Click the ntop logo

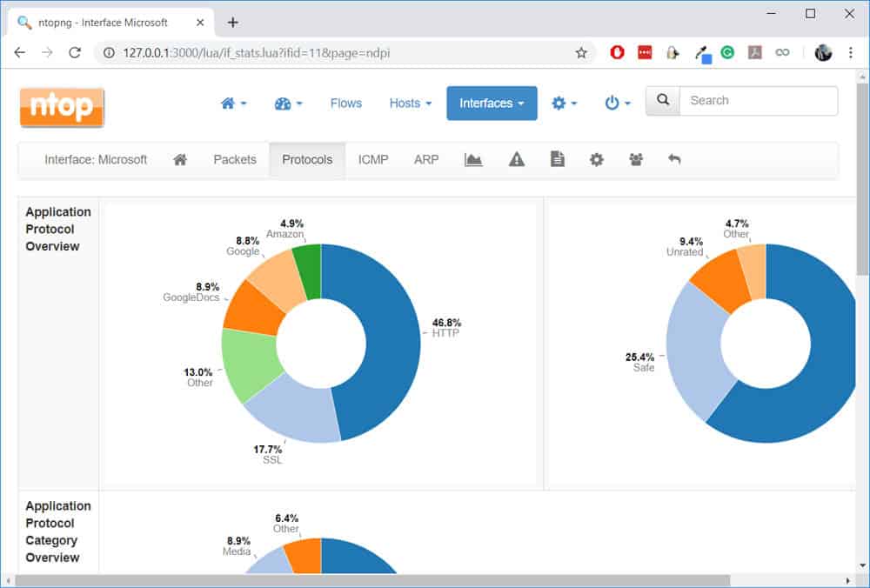click(62, 107)
